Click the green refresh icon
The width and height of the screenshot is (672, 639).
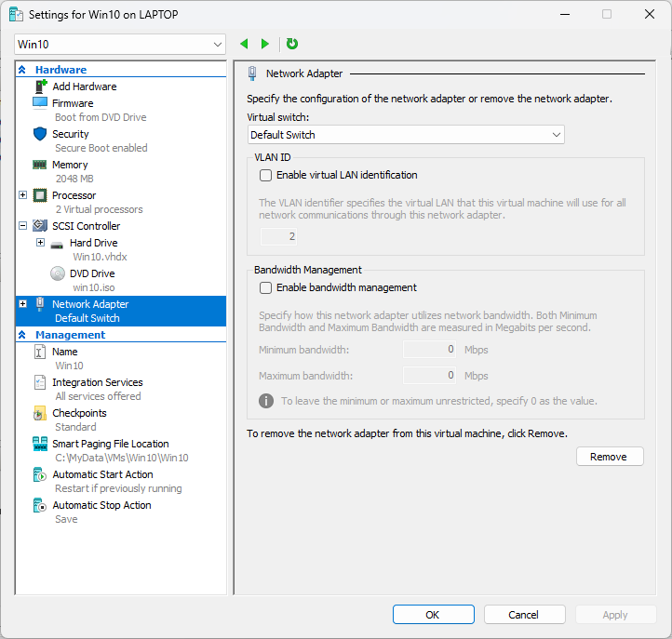click(x=292, y=44)
